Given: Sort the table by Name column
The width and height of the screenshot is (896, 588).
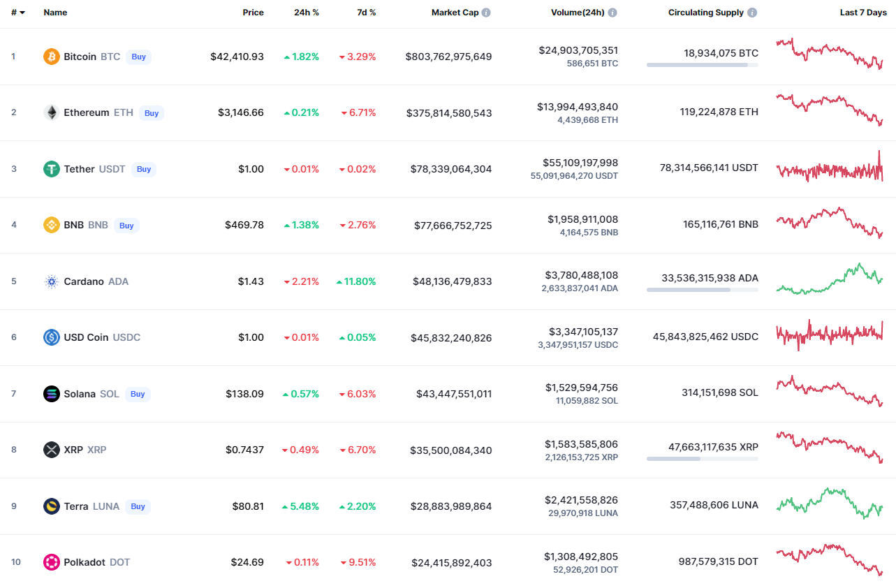Looking at the screenshot, I should (55, 13).
